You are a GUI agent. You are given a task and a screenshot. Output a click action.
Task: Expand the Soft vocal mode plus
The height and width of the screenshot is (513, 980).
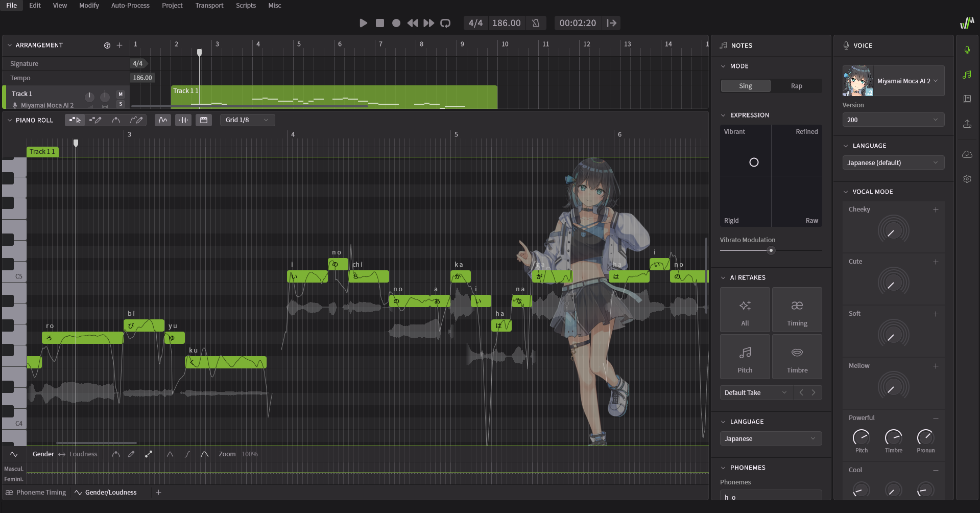(936, 314)
